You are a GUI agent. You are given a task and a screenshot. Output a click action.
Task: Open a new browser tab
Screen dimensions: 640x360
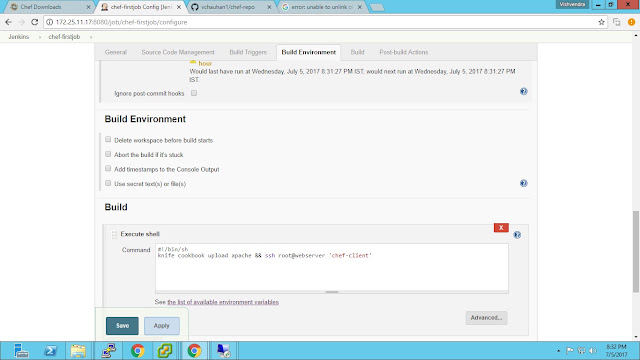377,7
